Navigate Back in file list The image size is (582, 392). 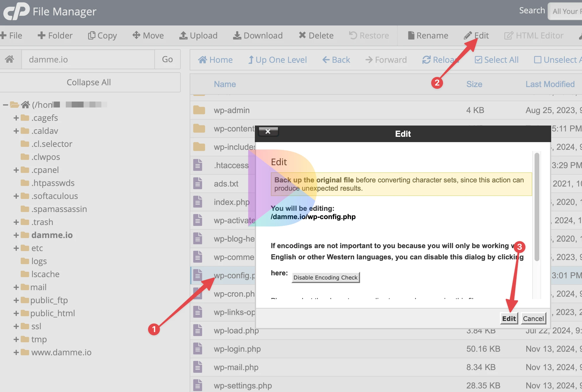336,60
